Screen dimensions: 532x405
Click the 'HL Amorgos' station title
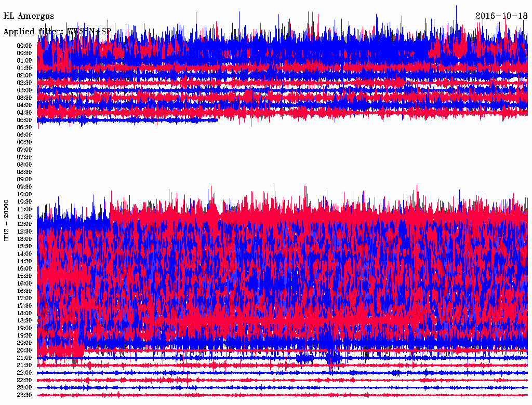[29, 16]
